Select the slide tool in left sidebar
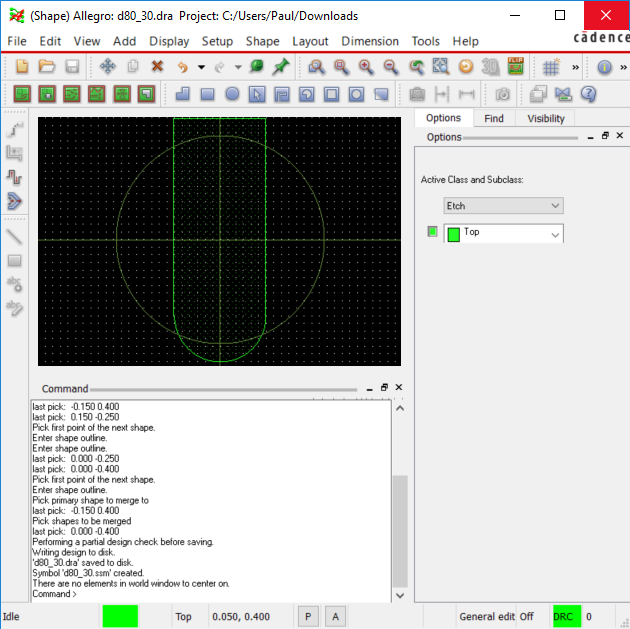Screen dimensions: 630x629 click(x=14, y=177)
